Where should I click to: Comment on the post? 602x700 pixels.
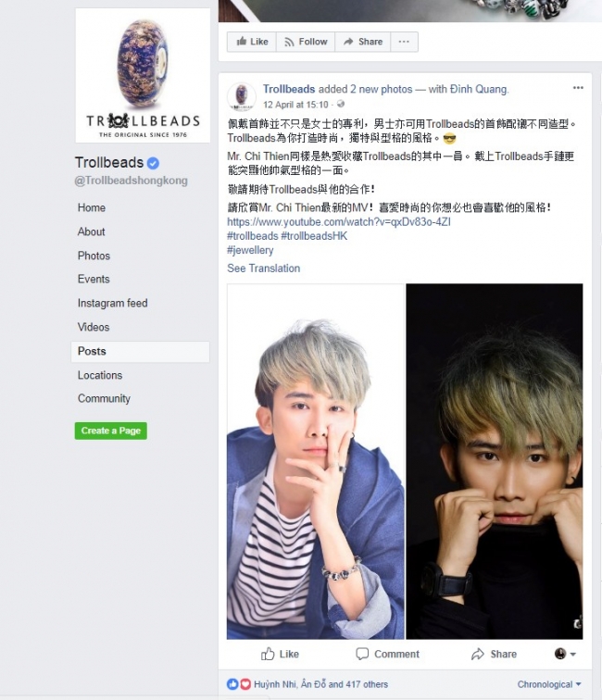[x=388, y=654]
